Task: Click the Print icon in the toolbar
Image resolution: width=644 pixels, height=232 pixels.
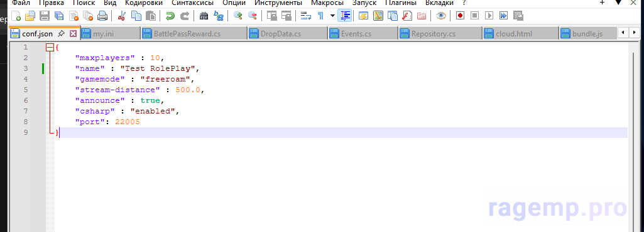Action: pyautogui.click(x=102, y=16)
